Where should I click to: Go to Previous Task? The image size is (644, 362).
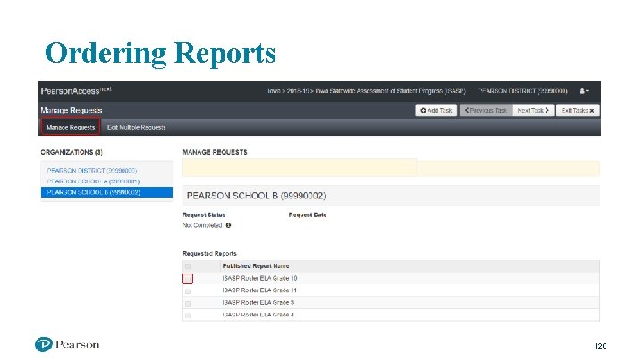tap(486, 111)
